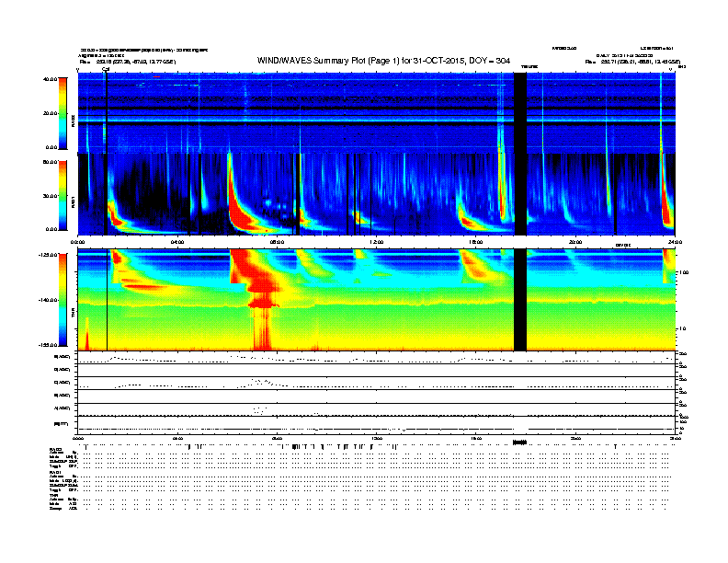
Task: Select the -125.00 color scale label
Action: [48, 255]
